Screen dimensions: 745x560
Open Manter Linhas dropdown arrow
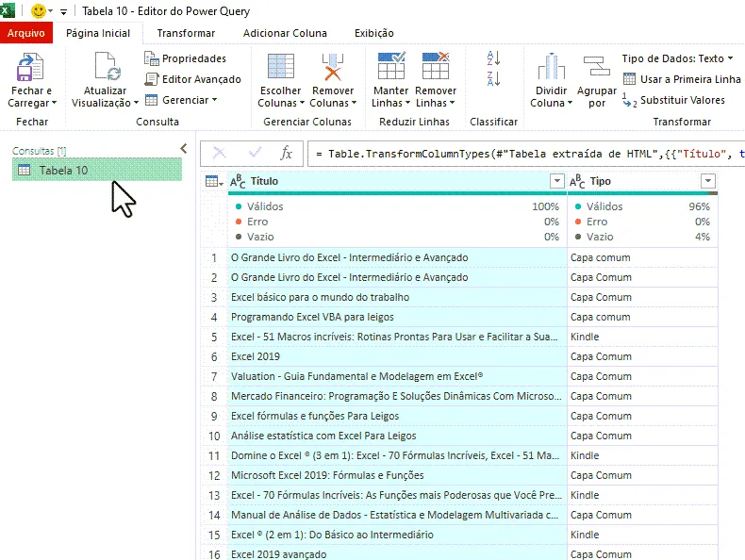click(407, 103)
